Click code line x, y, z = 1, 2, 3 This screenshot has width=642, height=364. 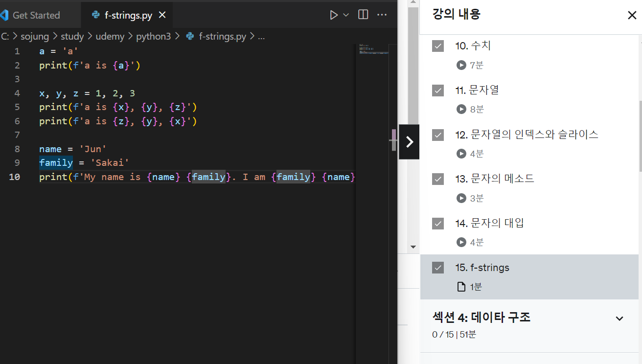[87, 93]
